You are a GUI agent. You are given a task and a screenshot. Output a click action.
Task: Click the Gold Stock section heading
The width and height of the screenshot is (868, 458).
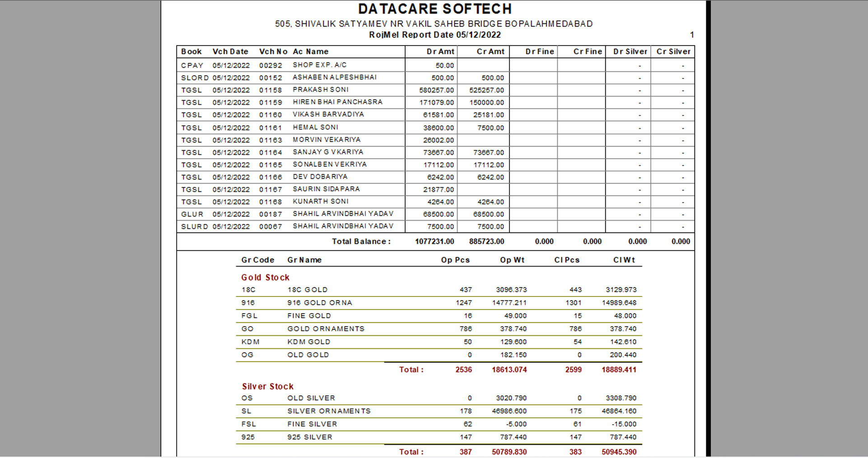pos(265,278)
